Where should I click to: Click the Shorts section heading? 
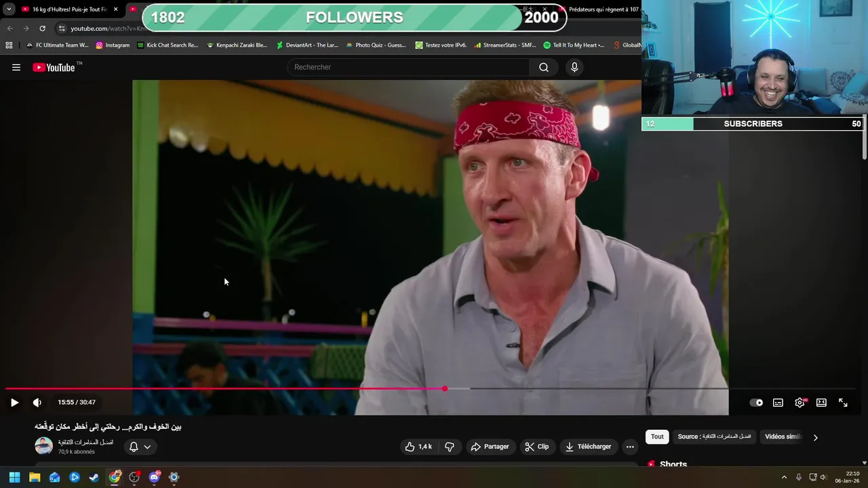coord(673,464)
